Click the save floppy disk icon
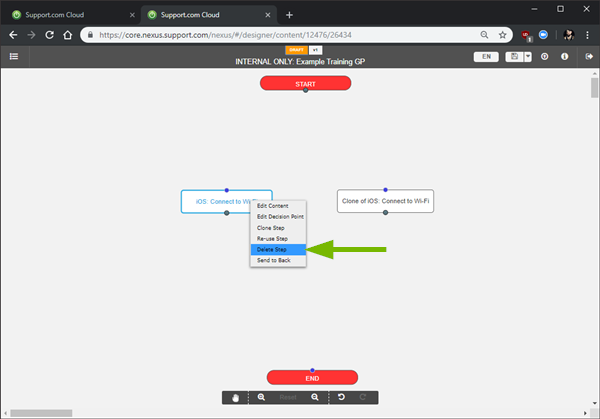The height and width of the screenshot is (419, 600). tap(514, 57)
